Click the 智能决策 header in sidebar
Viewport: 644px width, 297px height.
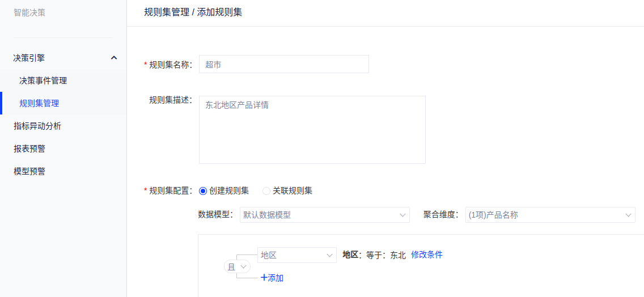[x=29, y=12]
